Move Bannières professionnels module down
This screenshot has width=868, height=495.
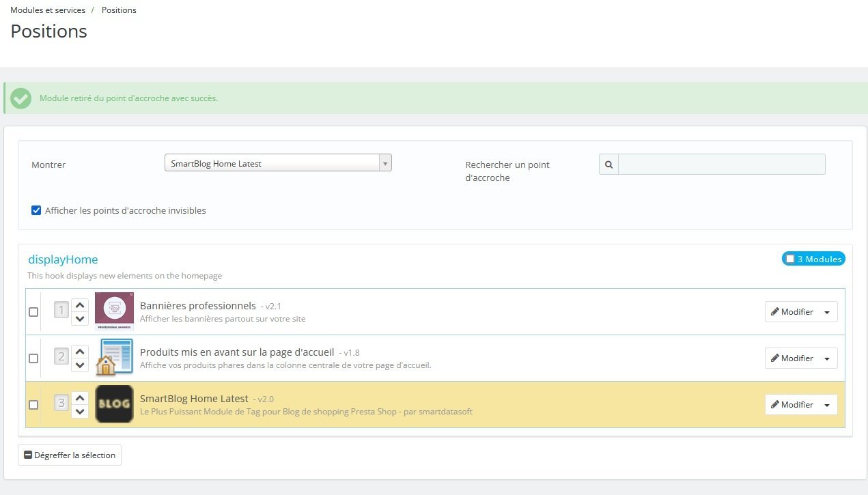[80, 318]
